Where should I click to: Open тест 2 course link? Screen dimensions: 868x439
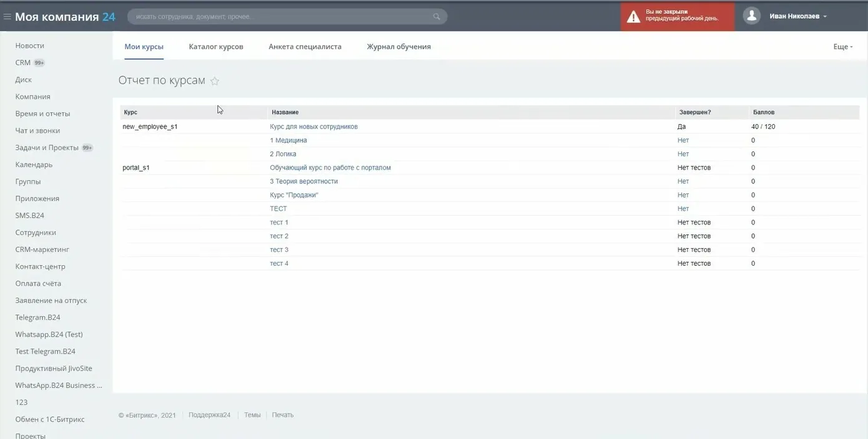(x=279, y=236)
